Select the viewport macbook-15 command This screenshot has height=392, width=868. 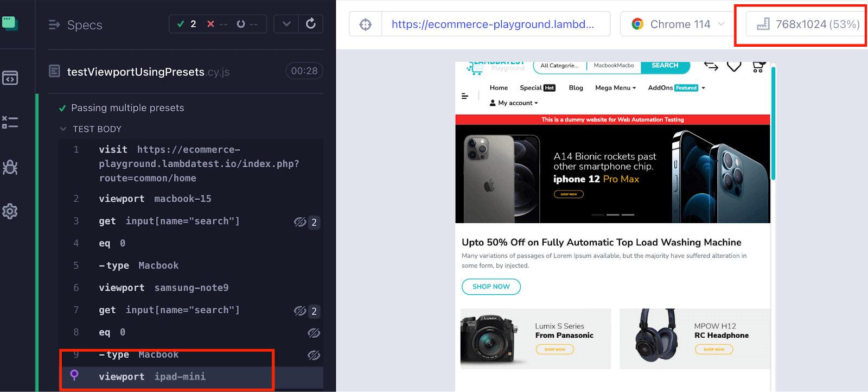(x=191, y=199)
